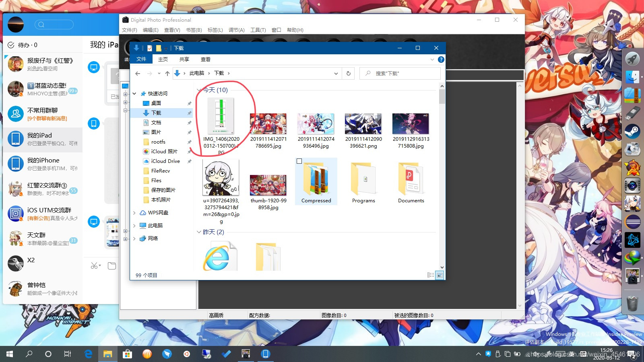Click the Explorer vertical scrollbar thumb

point(442,96)
